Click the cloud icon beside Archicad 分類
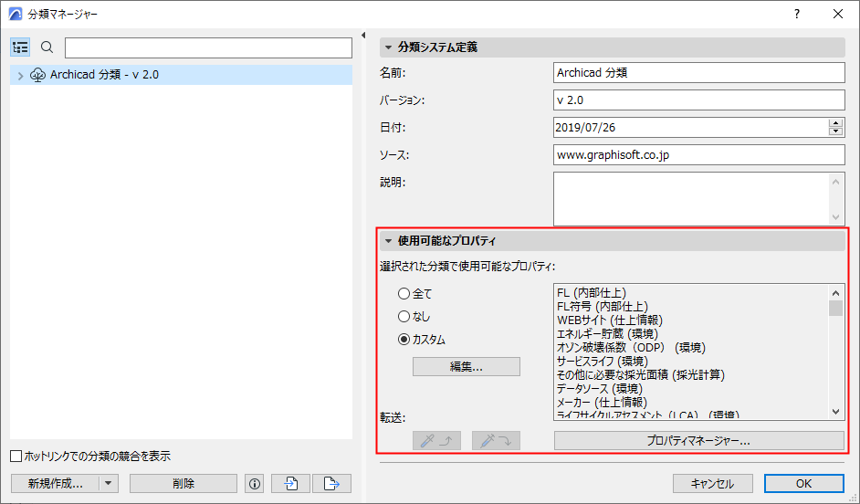The image size is (860, 504). (x=37, y=75)
